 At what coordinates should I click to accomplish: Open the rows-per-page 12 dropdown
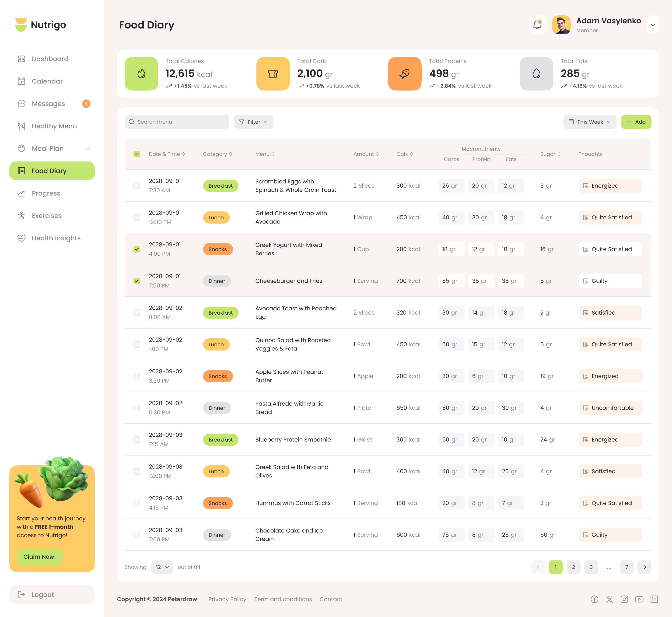pos(162,567)
